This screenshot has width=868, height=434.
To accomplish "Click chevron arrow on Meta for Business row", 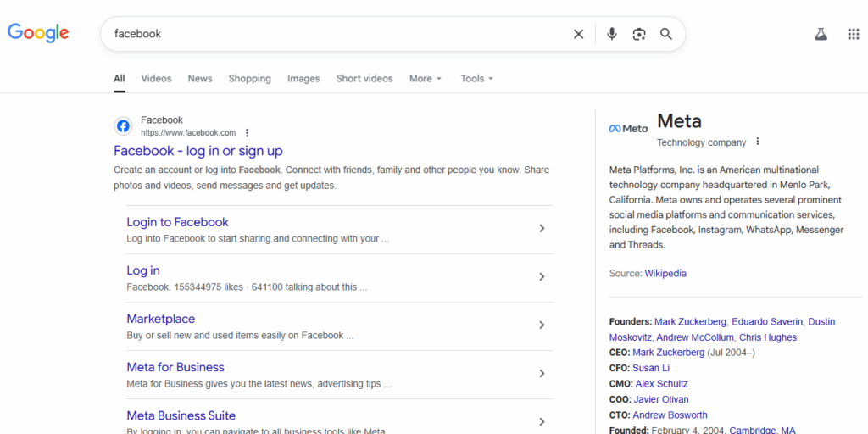I will 542,374.
